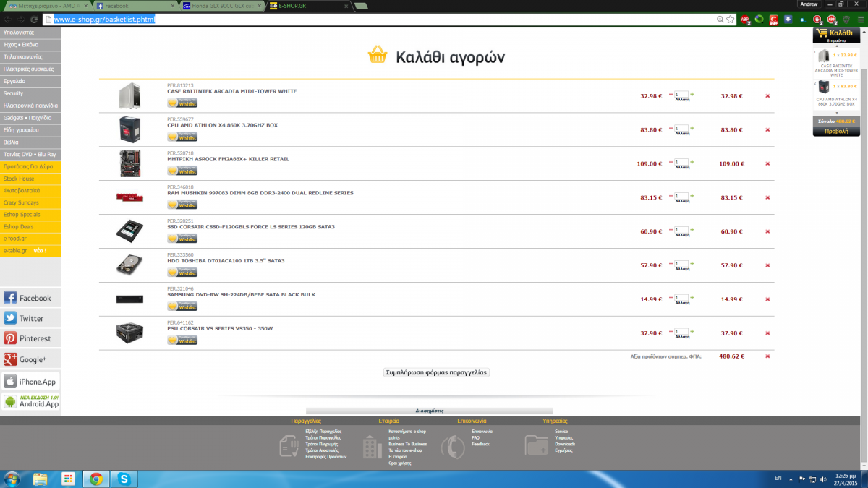Open the Pinterest social button

click(x=30, y=338)
